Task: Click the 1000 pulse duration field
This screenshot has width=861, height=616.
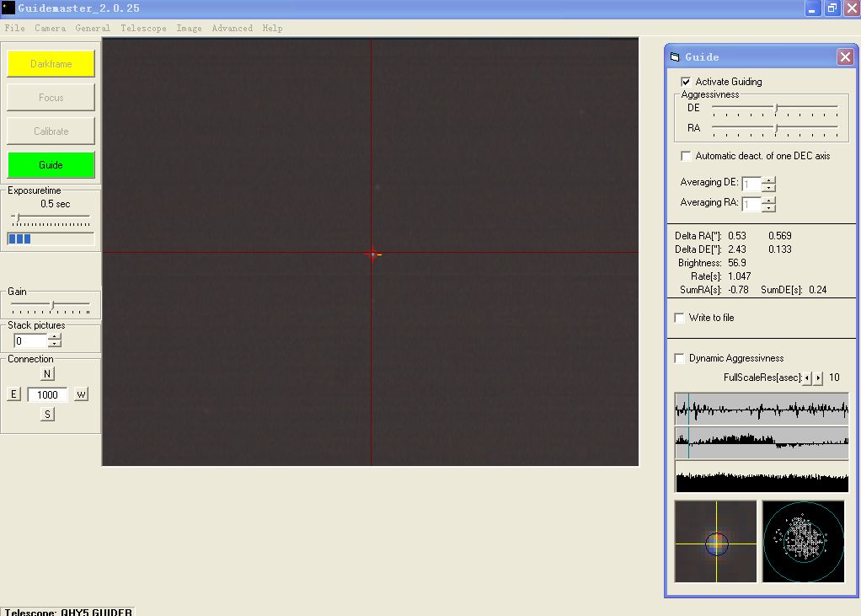Action: (x=47, y=394)
